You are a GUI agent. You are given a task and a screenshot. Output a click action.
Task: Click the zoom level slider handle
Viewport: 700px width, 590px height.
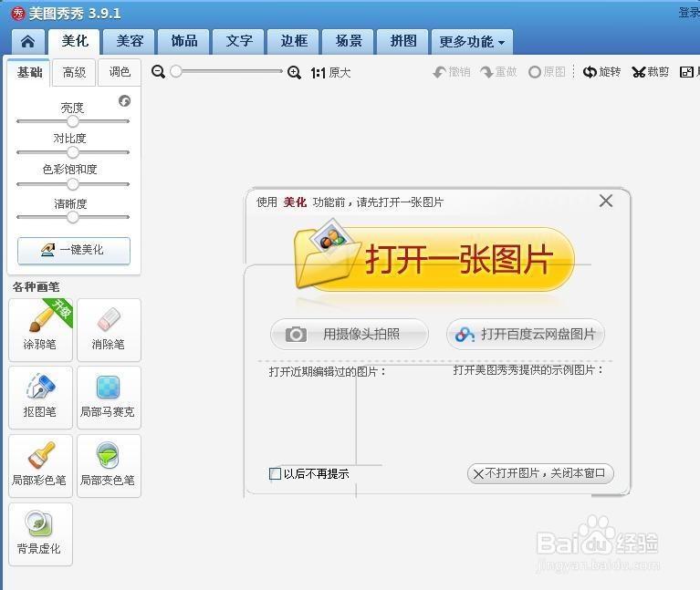click(x=176, y=71)
